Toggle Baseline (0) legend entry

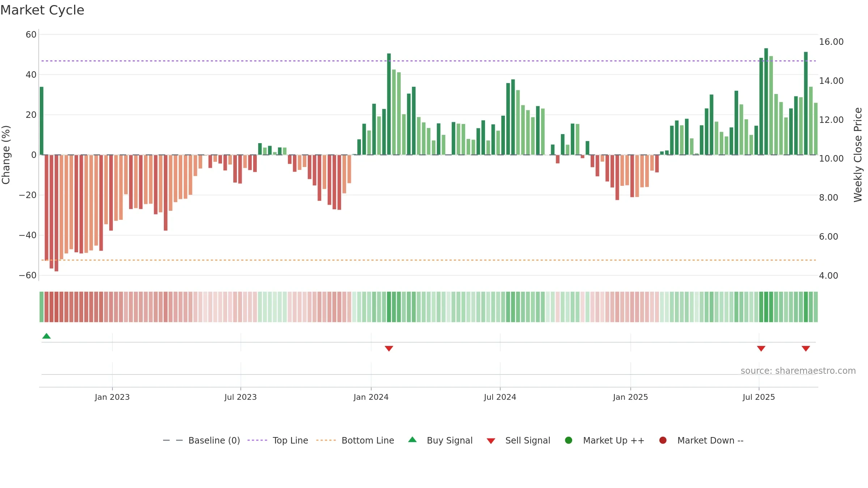tap(201, 440)
